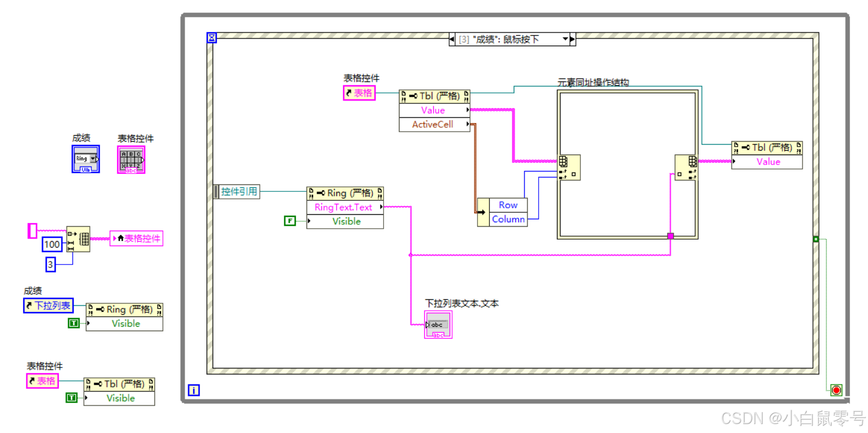868x433 pixels.
Task: Click the while loop iteration terminal
Action: (x=194, y=390)
